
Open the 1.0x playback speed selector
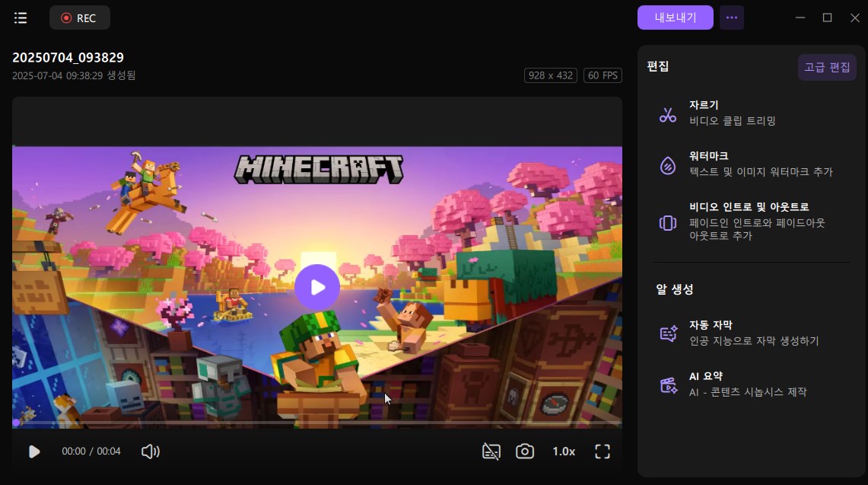point(564,451)
